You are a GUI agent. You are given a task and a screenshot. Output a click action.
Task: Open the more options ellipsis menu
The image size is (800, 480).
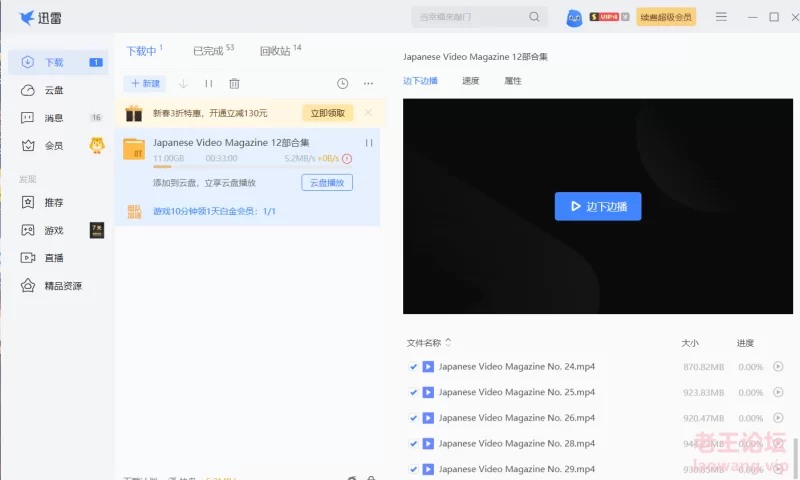(x=368, y=84)
